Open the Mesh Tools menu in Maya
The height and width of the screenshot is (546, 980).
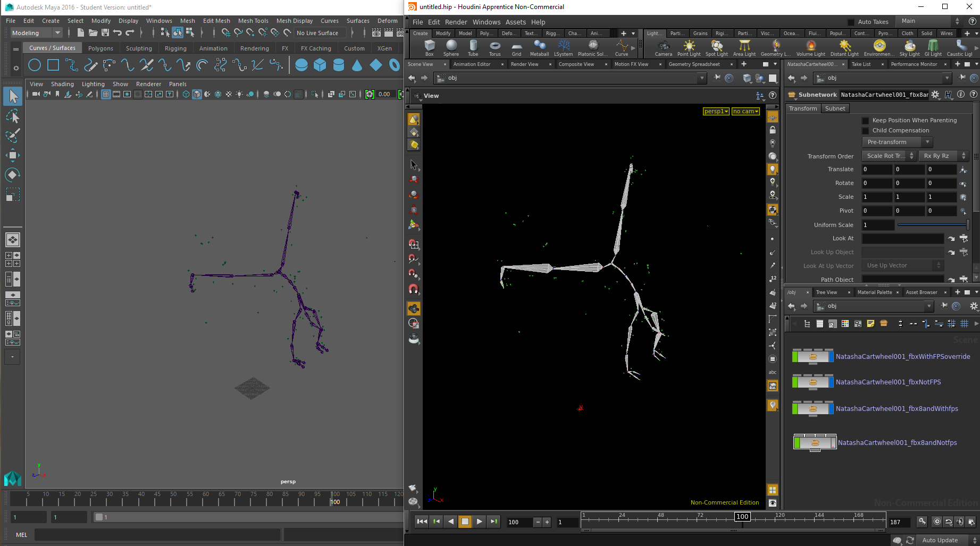253,21
